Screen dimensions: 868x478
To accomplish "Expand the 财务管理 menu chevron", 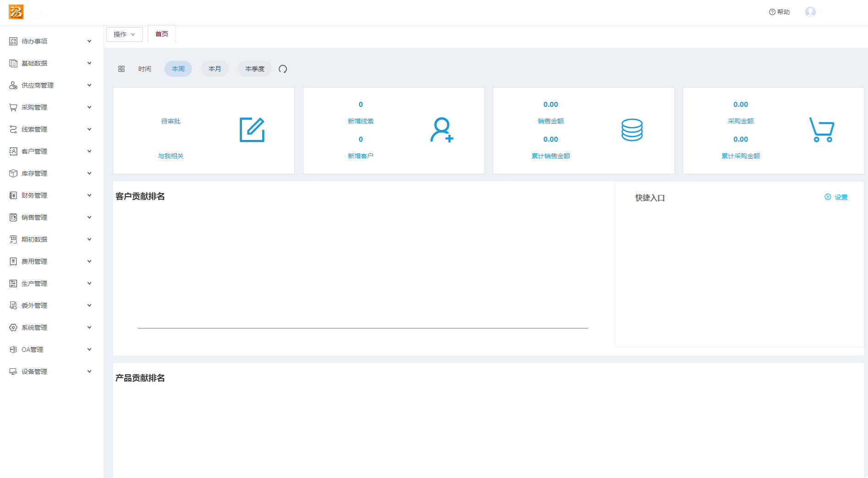I will (89, 195).
